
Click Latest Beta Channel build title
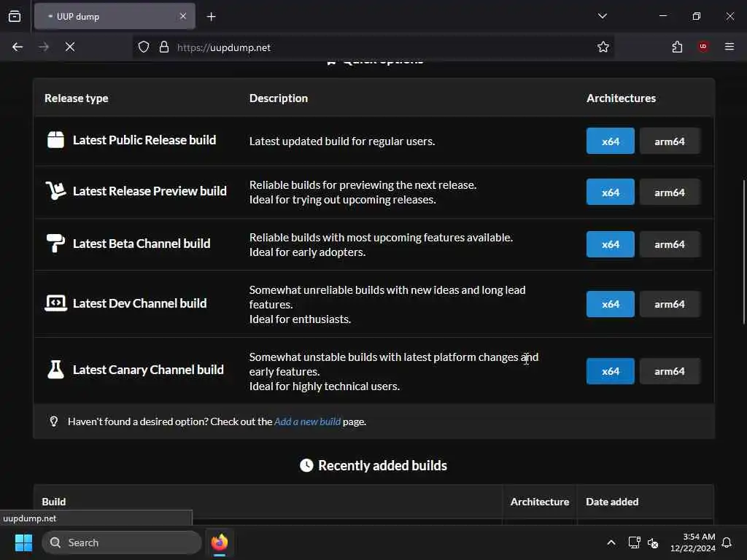(142, 244)
